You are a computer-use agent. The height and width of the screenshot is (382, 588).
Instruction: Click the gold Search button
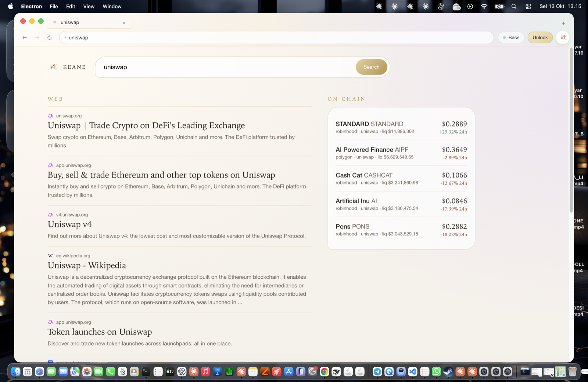coord(371,67)
